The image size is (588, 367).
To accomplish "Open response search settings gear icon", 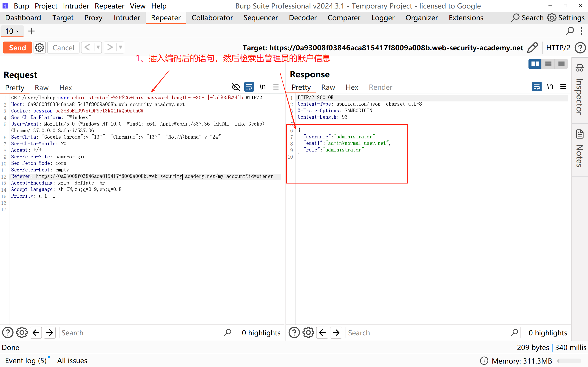I will (308, 333).
